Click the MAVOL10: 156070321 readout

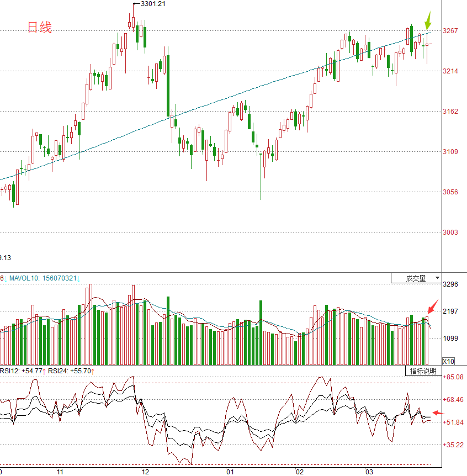pos(43,278)
